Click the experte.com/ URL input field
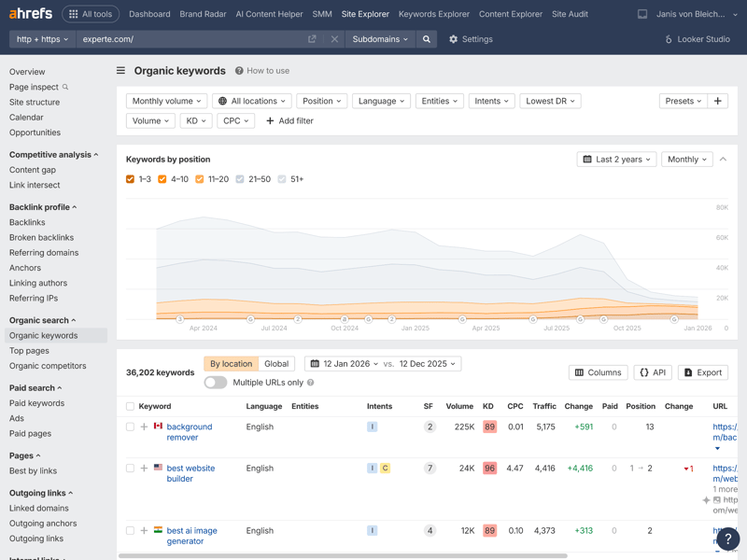The width and height of the screenshot is (747, 560). pyautogui.click(x=187, y=39)
